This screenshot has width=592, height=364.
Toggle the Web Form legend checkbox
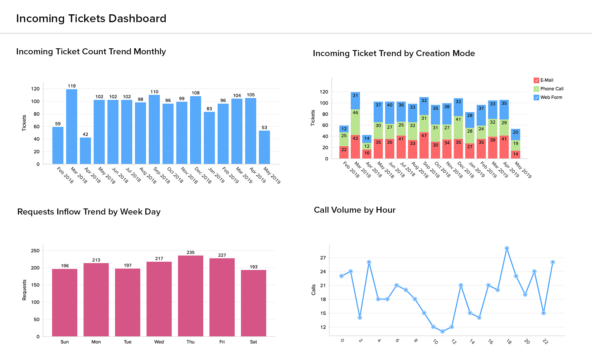click(x=536, y=98)
